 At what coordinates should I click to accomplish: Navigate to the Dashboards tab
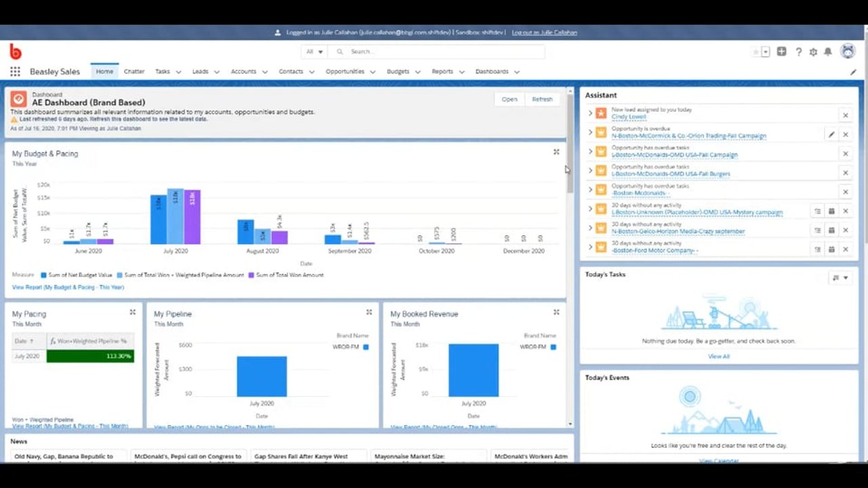[x=492, y=71]
